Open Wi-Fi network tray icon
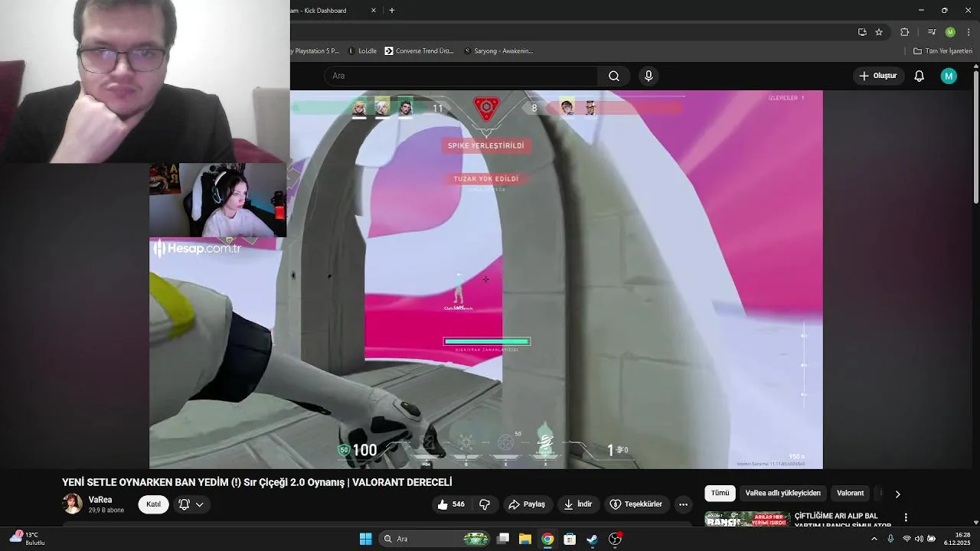The image size is (980, 551). tap(906, 539)
